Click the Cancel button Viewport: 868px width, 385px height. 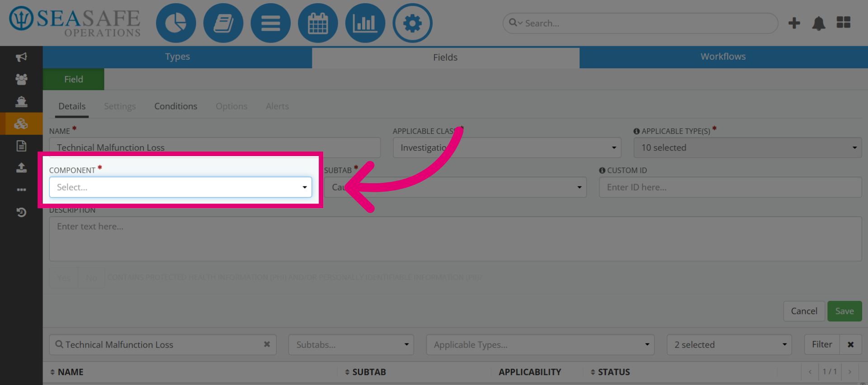804,311
